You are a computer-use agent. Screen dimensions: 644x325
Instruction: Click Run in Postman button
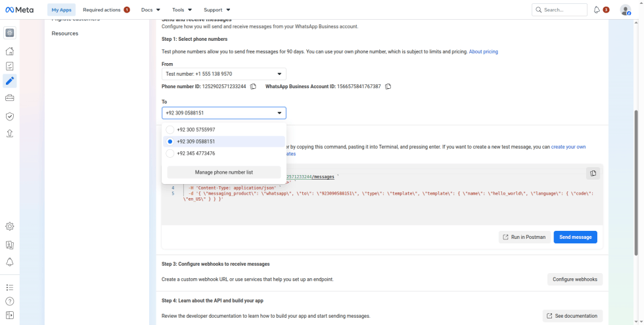coord(524,237)
